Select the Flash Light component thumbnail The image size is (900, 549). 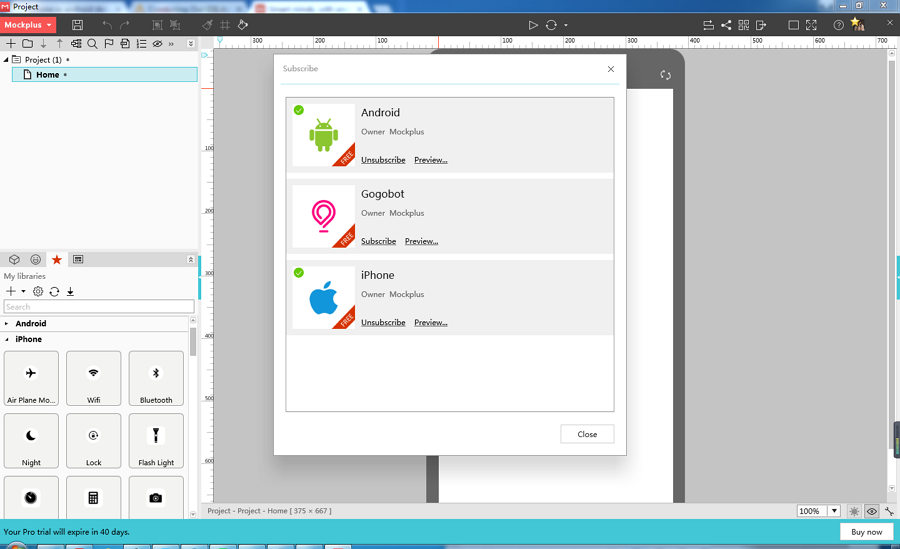pos(156,441)
